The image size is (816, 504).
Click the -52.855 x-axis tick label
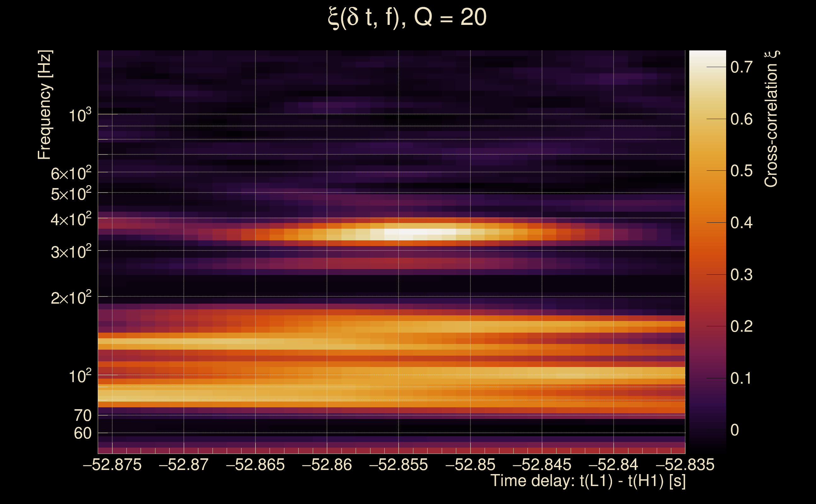point(398,465)
